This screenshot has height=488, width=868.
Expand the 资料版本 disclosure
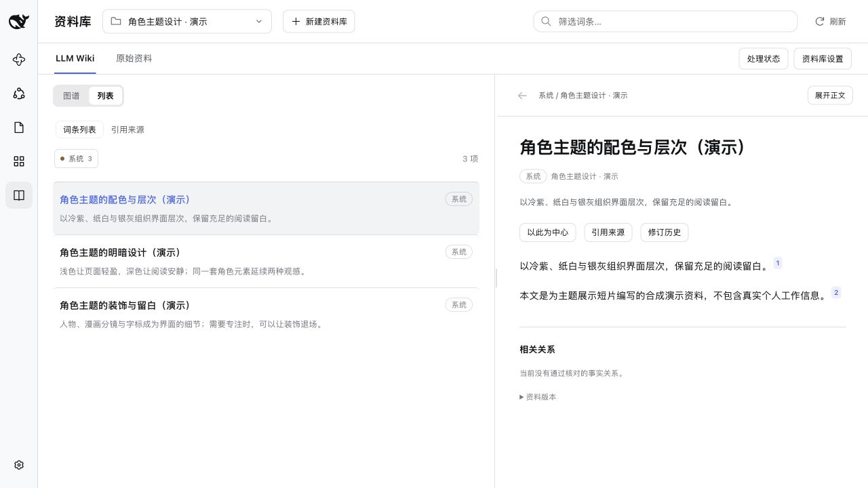tap(538, 397)
